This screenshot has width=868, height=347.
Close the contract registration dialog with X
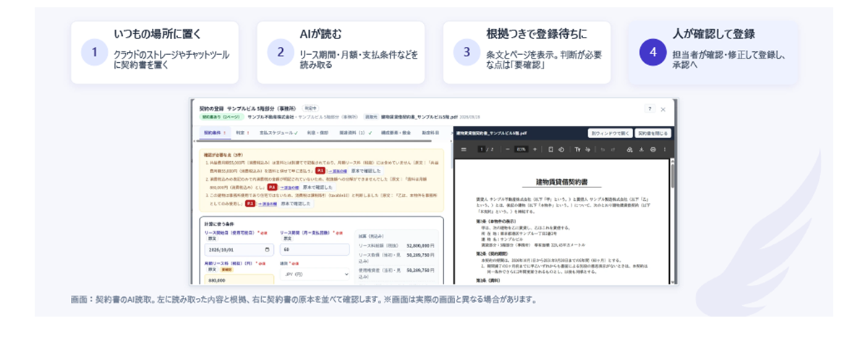tap(663, 109)
